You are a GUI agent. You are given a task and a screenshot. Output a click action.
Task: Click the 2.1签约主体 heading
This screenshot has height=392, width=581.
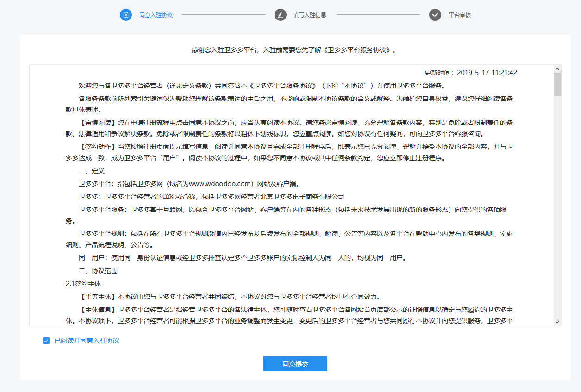click(83, 283)
